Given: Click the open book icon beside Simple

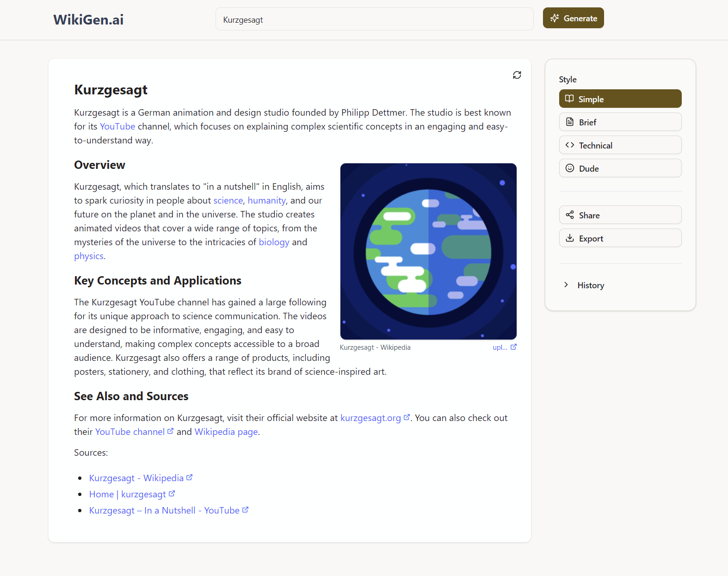Looking at the screenshot, I should tap(569, 99).
